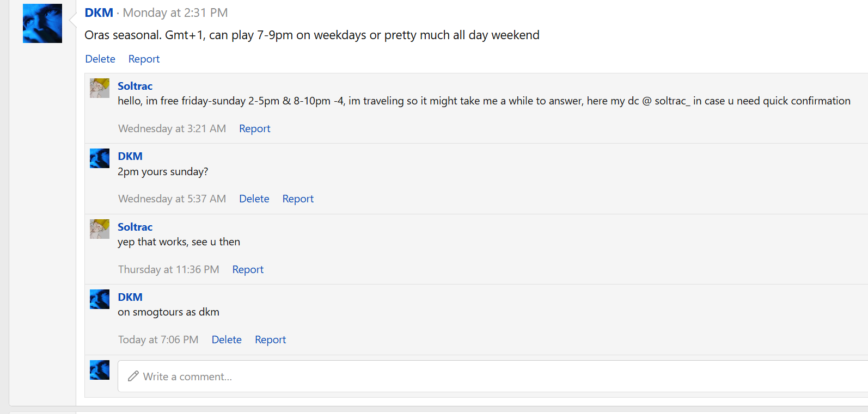Click the pencil icon in comment box

(133, 376)
